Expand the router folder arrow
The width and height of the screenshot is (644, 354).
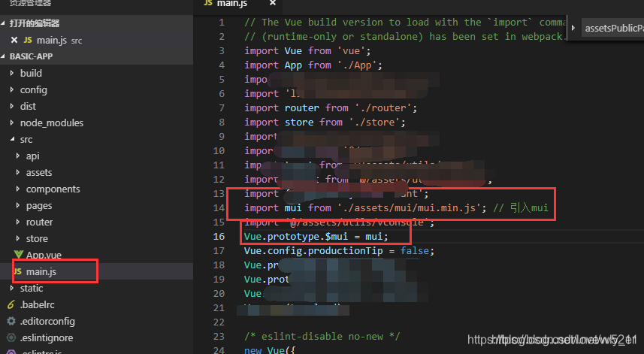[x=18, y=222]
